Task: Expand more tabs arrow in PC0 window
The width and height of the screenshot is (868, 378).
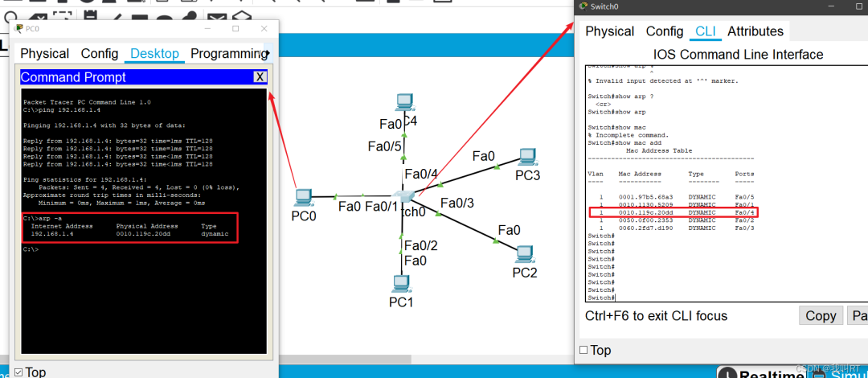Action: point(268,54)
